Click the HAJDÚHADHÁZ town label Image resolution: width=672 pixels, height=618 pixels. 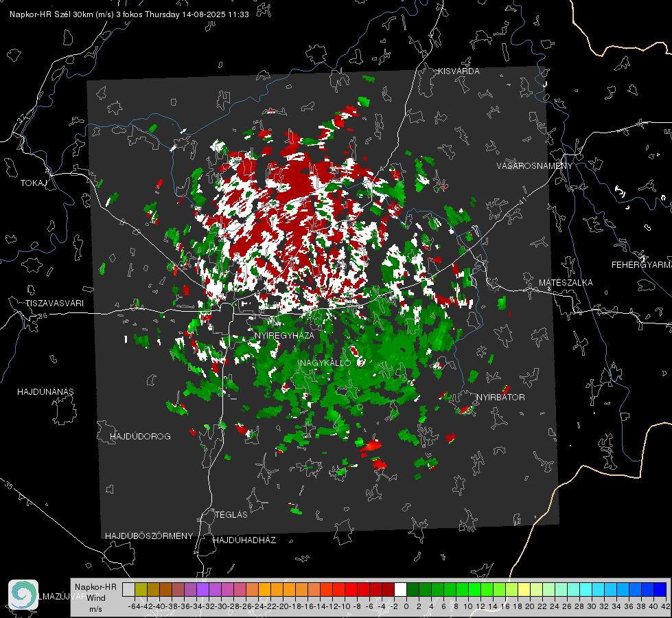tap(244, 540)
